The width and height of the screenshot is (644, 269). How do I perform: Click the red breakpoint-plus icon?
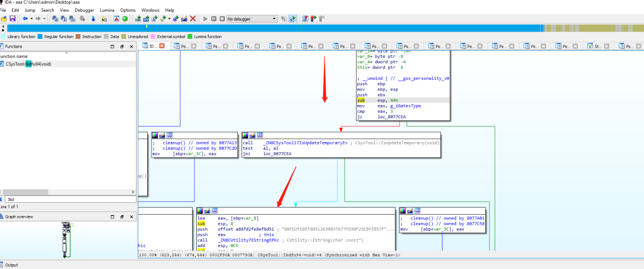pos(314,18)
